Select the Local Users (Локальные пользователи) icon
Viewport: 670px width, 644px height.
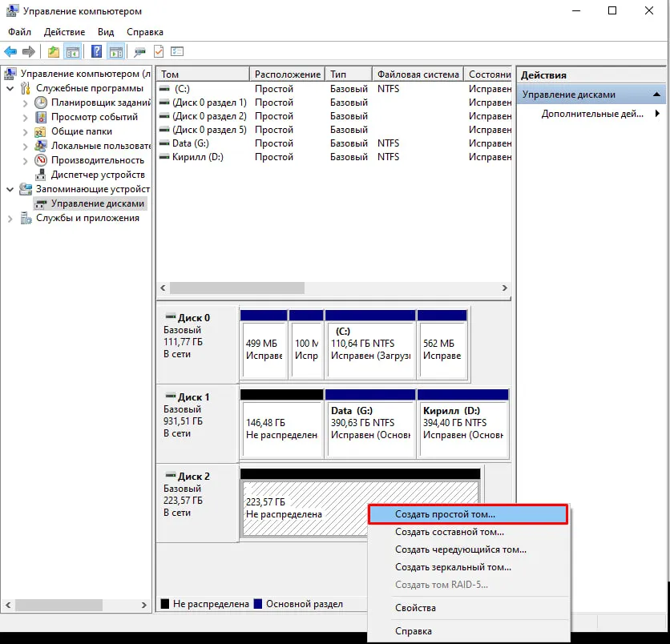click(41, 146)
